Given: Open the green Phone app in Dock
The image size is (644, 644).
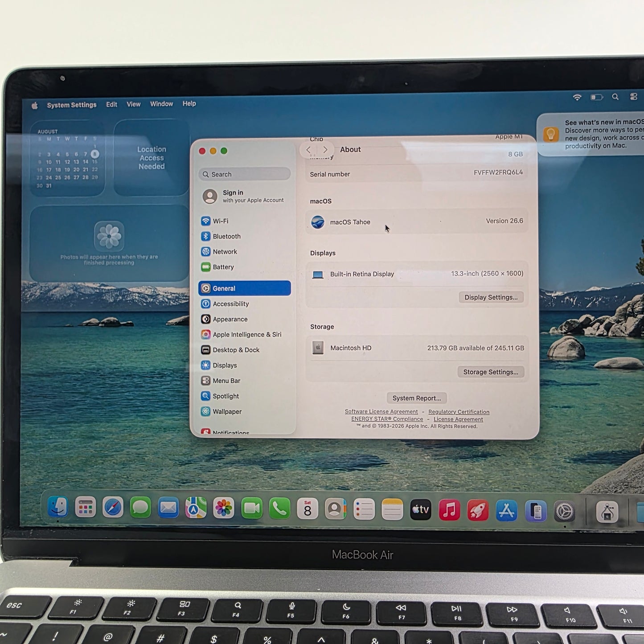Looking at the screenshot, I should point(279,509).
